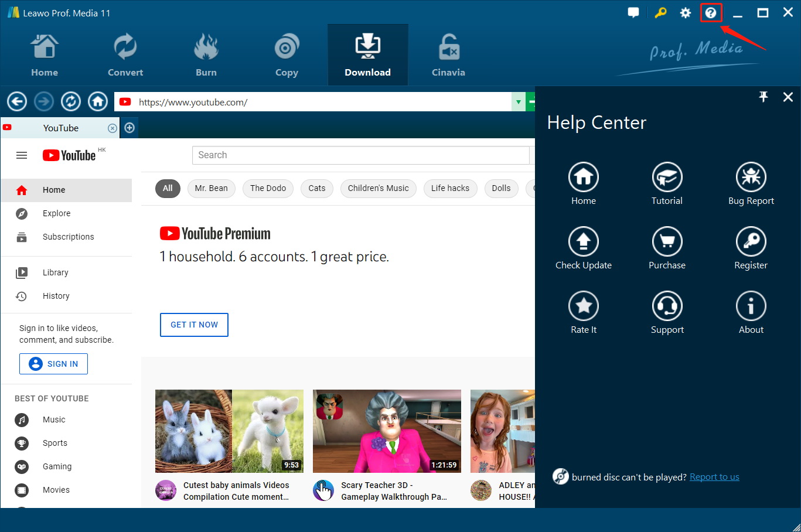This screenshot has height=532, width=801.
Task: Click the Check Update icon
Action: pos(583,241)
